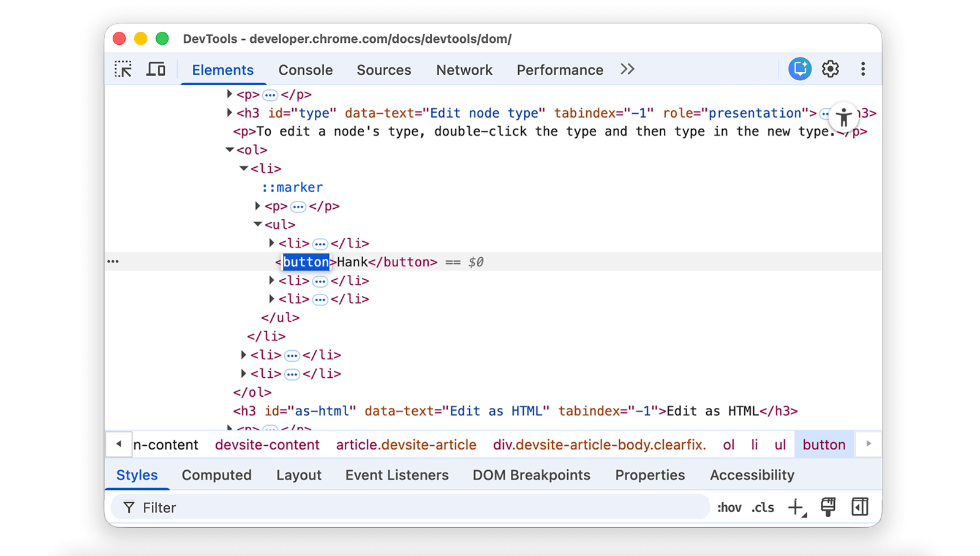Select button in the breadcrumb bar
The height and width of the screenshot is (556, 980).
[823, 445]
